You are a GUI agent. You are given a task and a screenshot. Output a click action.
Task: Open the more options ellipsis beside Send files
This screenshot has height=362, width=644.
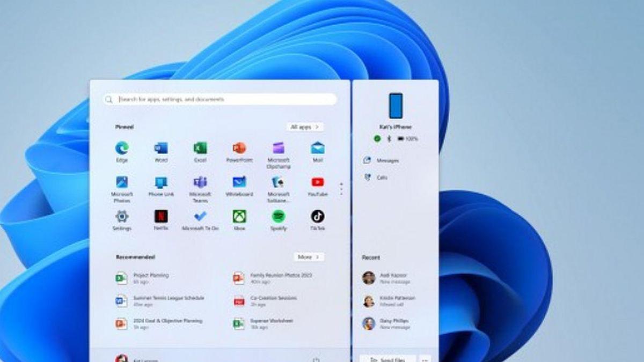point(425,359)
